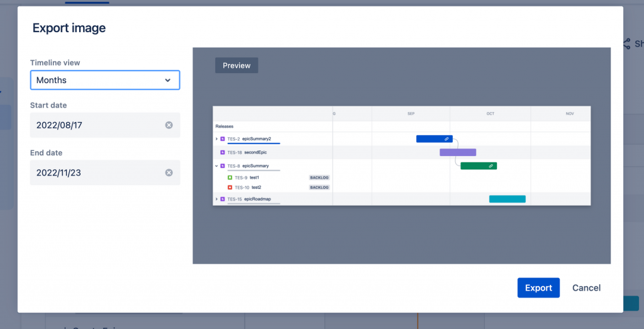This screenshot has width=644, height=329.
Task: Expand TES-2 epicSummary2 row in preview
Action: (216, 139)
